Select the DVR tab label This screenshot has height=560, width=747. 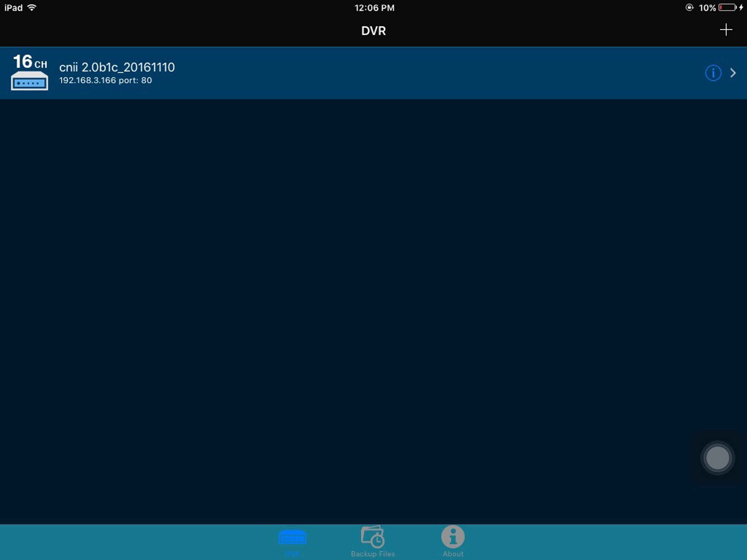(293, 554)
